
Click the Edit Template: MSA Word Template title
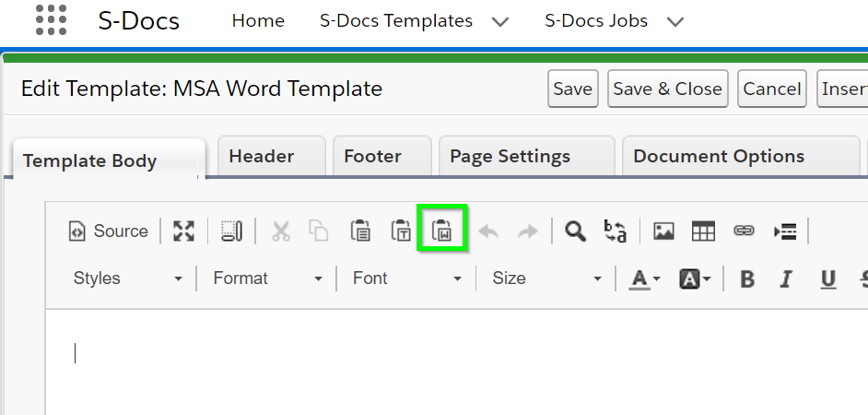point(202,89)
